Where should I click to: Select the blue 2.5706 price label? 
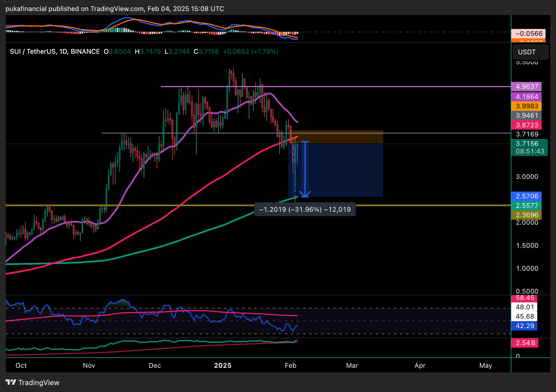(526, 196)
